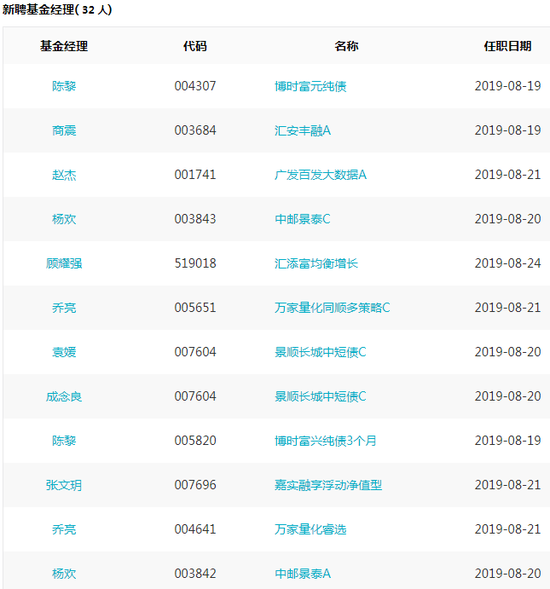Select the 名称 column header
The width and height of the screenshot is (550, 589).
point(346,46)
